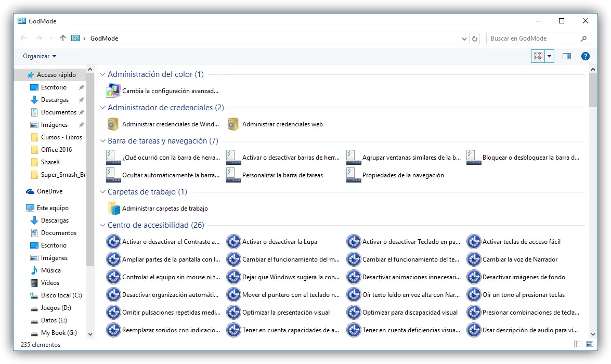Collapse Administrador de credenciales group
611x364 pixels.
102,107
